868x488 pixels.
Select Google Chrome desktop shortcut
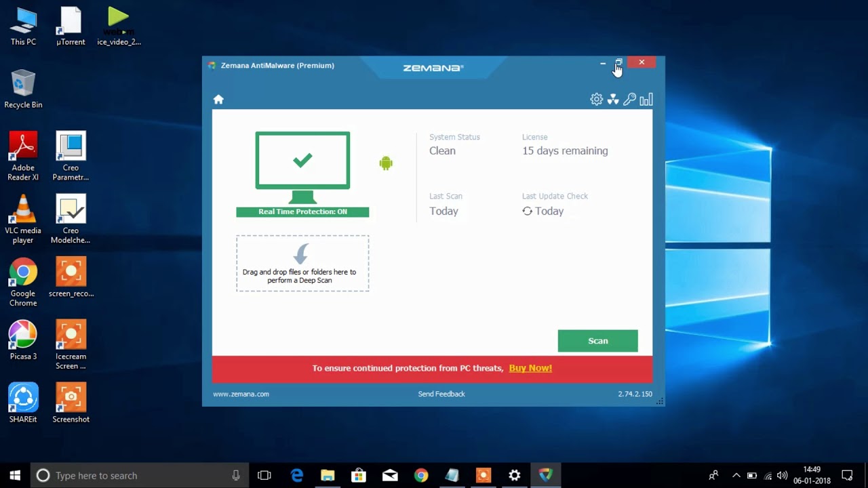click(x=23, y=283)
